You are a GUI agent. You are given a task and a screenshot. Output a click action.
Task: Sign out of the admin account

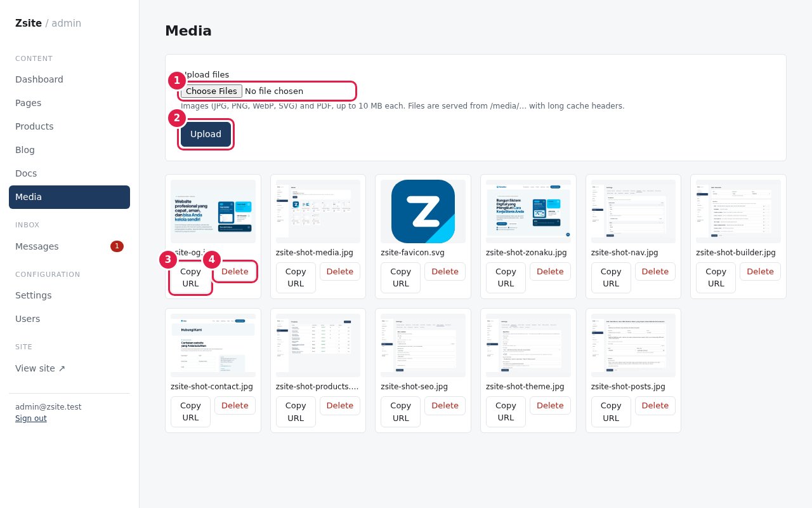coord(31,418)
